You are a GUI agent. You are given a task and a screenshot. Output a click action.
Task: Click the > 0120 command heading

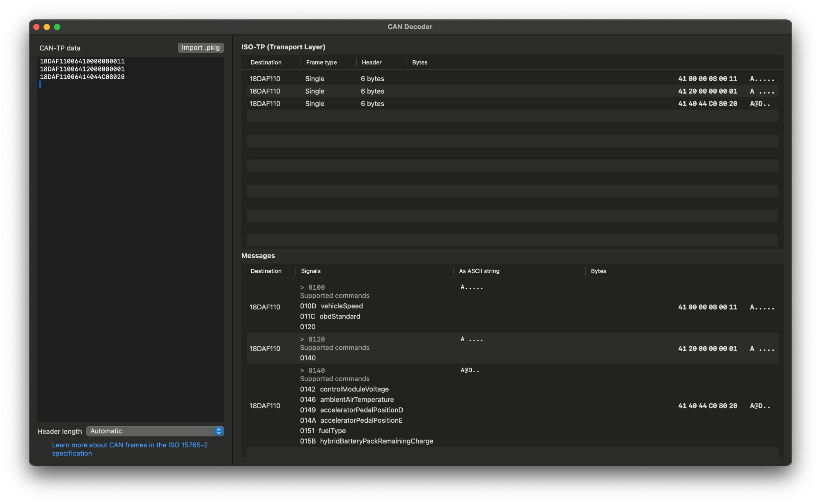(x=312, y=339)
